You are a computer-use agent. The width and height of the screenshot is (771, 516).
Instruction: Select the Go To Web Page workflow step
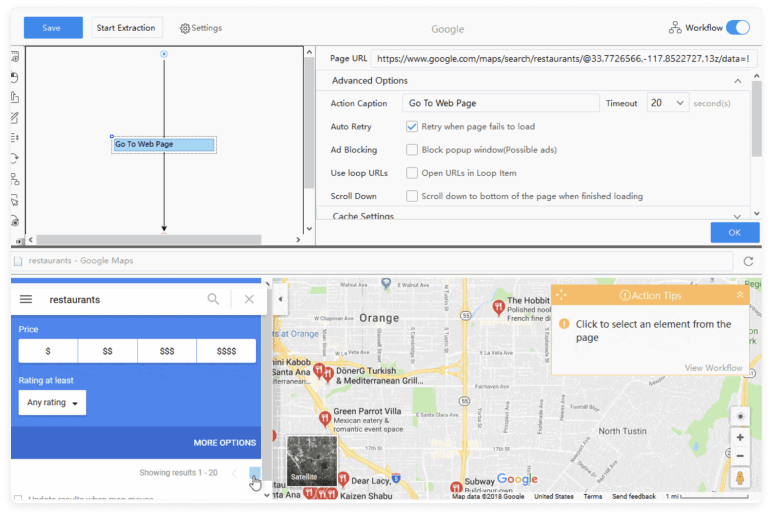tap(164, 144)
